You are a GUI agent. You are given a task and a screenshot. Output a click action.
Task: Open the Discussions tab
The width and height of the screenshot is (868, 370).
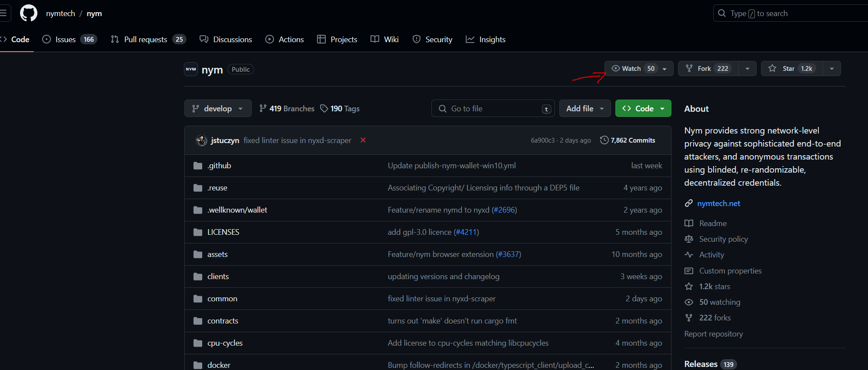tap(226, 39)
